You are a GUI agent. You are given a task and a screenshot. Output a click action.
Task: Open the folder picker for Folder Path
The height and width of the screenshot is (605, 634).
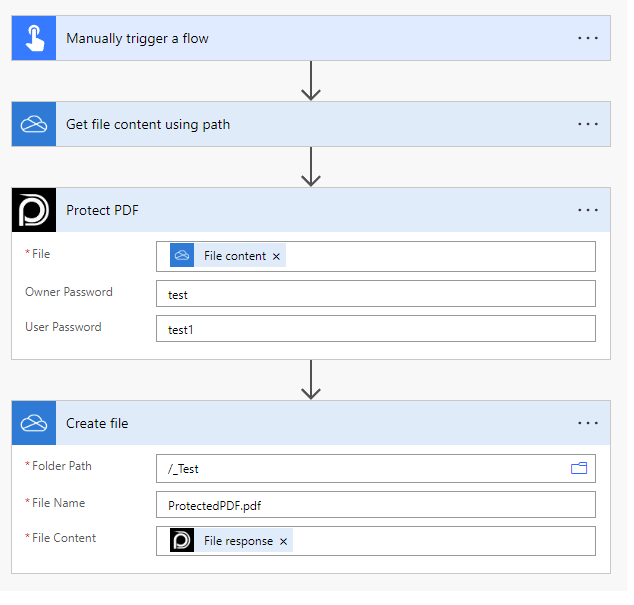click(579, 468)
